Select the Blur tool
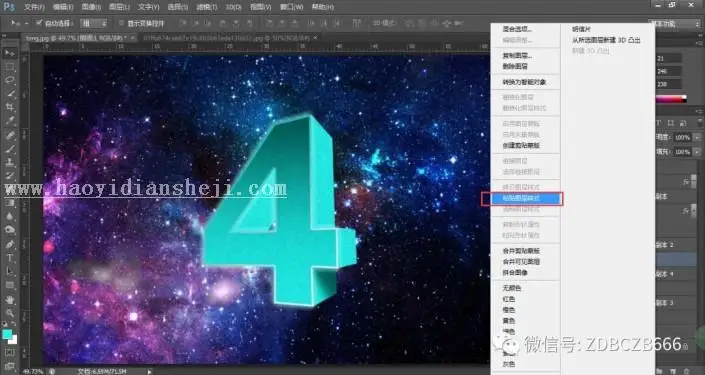Screen dimensions: 705x375 (9, 216)
